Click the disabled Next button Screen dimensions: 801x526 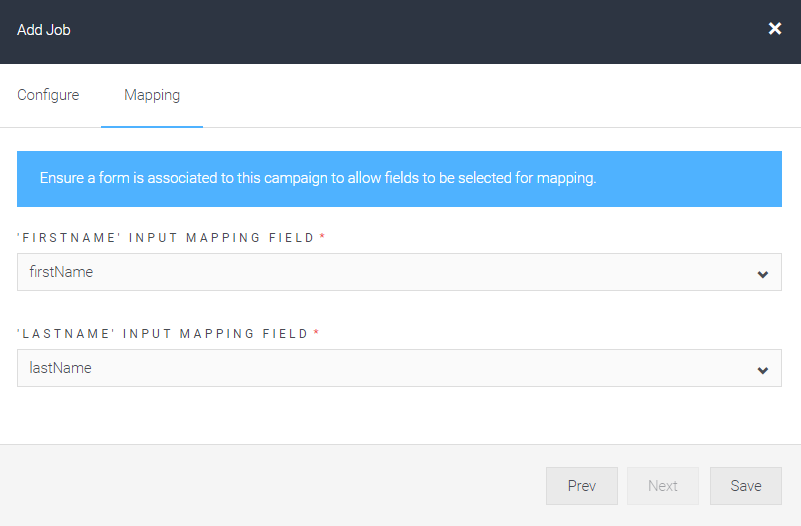pyautogui.click(x=663, y=486)
